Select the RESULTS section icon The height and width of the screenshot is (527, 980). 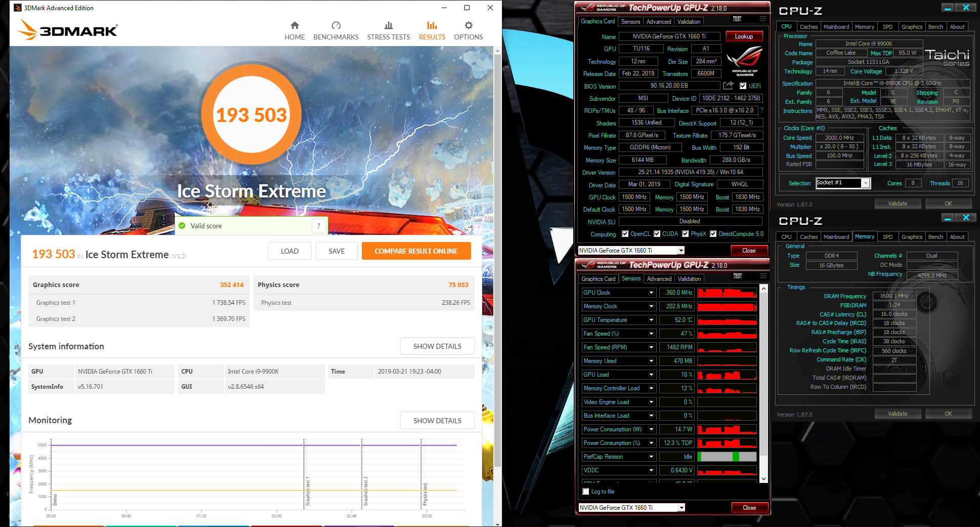(x=432, y=25)
